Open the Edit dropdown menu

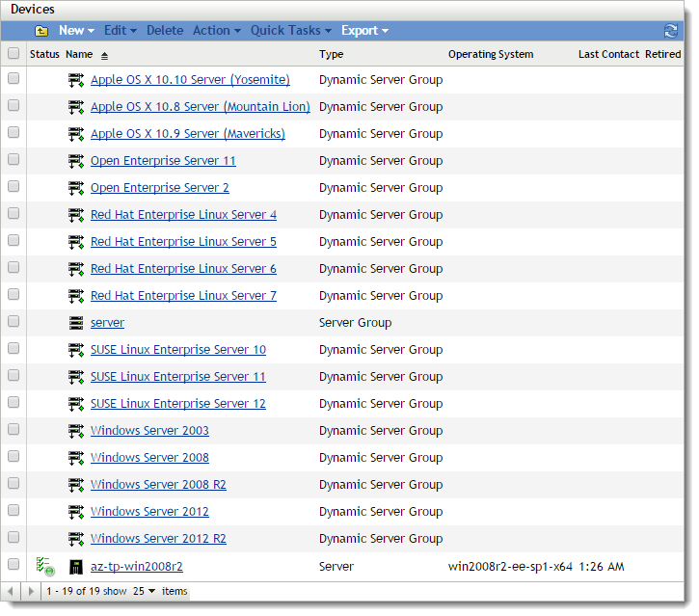(121, 30)
